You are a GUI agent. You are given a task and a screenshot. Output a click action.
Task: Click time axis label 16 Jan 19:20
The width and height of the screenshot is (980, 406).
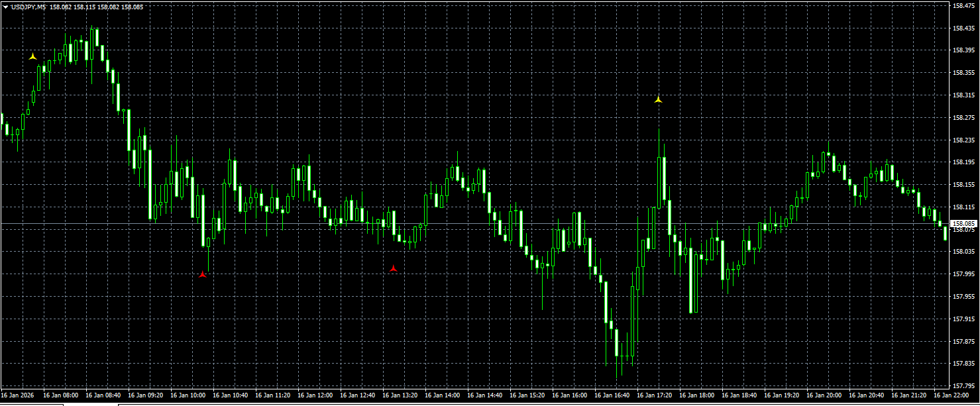click(x=781, y=395)
